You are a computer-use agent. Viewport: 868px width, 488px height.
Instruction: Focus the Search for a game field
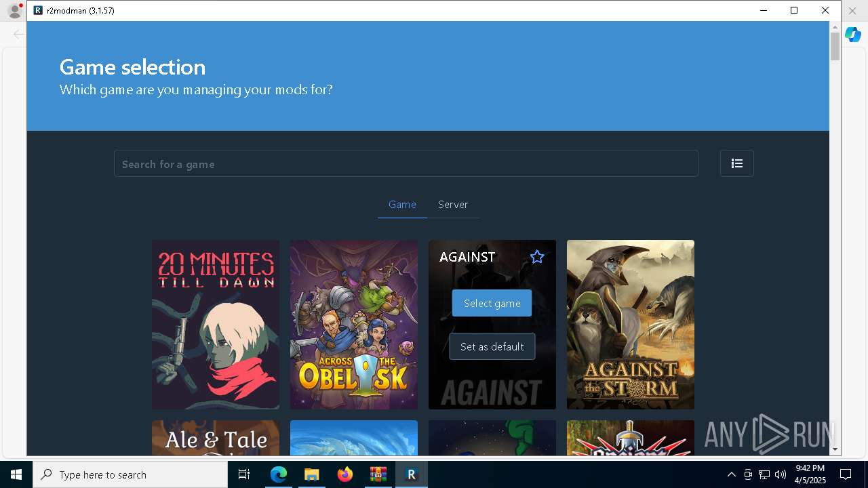click(406, 163)
